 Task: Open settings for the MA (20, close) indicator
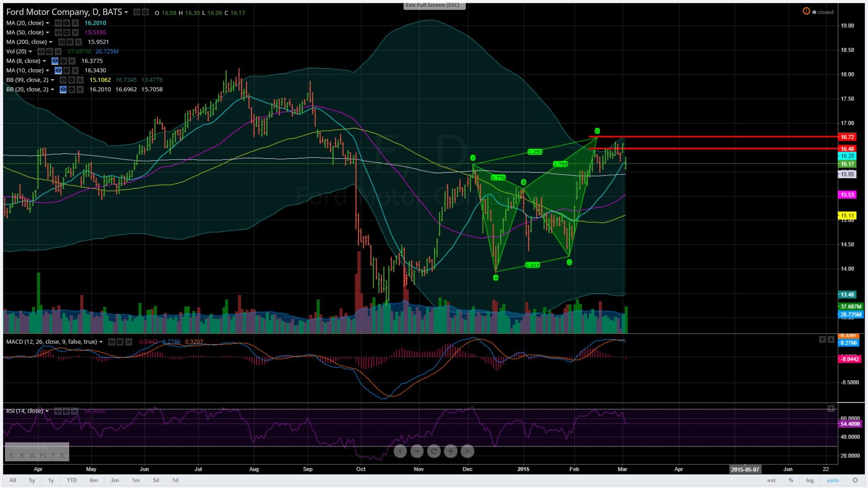pyautogui.click(x=66, y=23)
